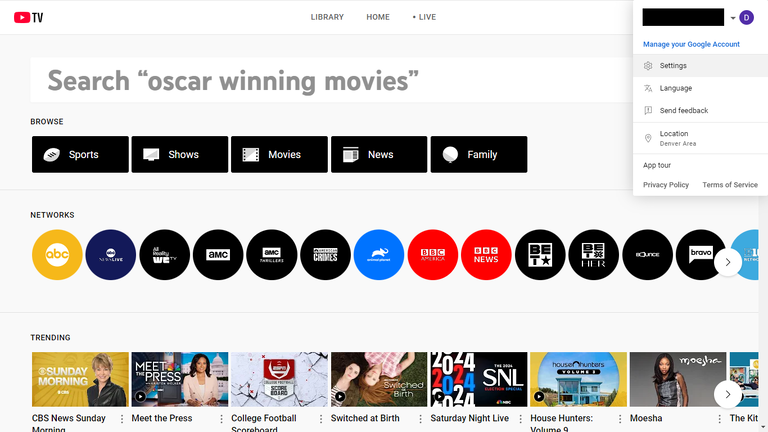Click the Settings gear icon

(x=648, y=66)
